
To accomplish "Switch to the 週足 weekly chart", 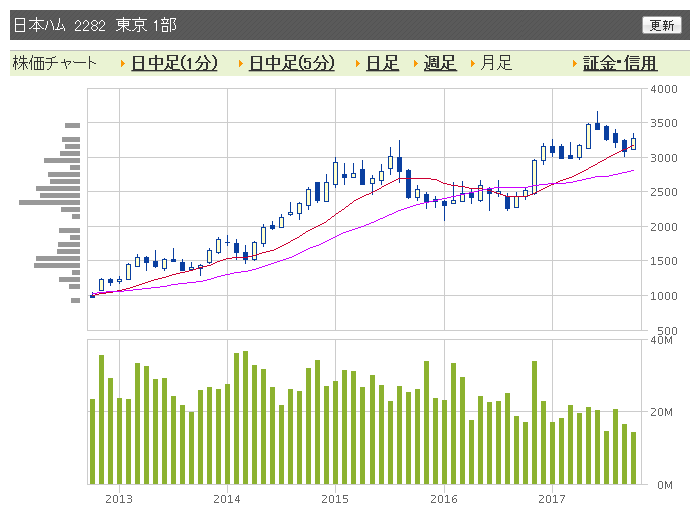I will click(x=439, y=63).
